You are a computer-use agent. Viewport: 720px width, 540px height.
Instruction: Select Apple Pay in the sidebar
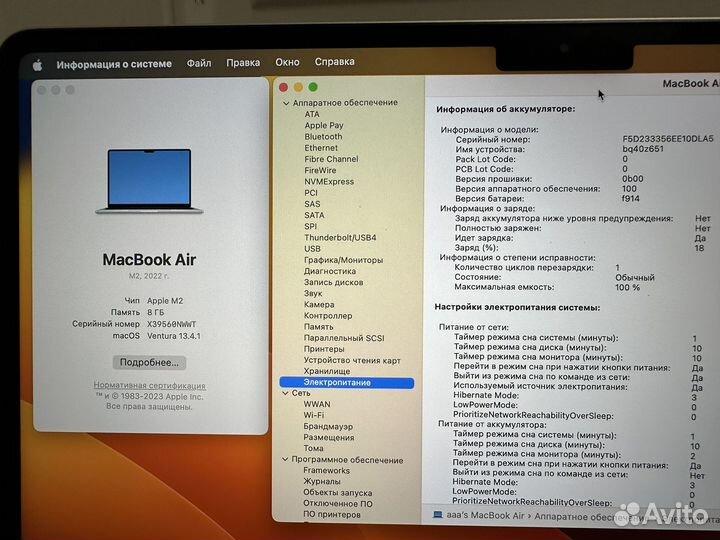point(324,125)
